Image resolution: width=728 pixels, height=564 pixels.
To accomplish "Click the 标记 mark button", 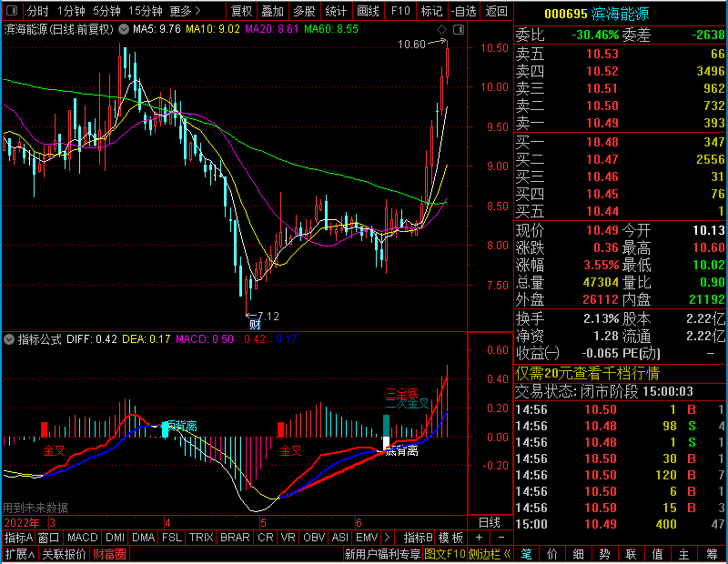I will coord(431,11).
